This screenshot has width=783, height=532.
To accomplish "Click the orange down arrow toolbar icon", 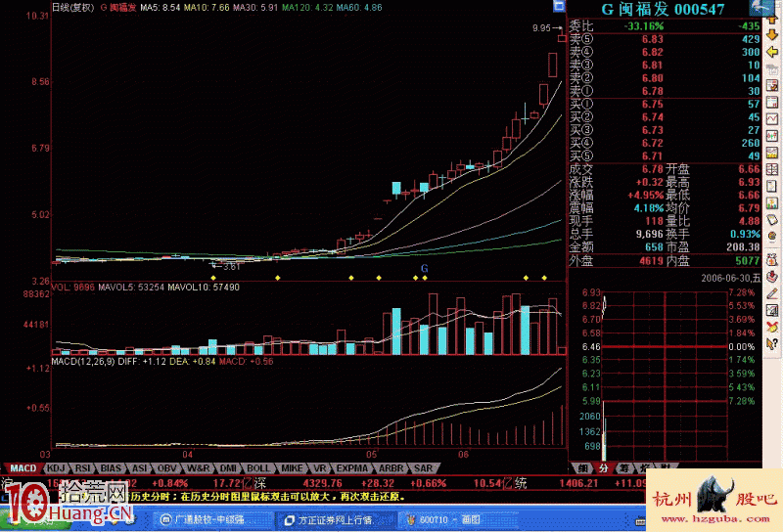I will [772, 34].
